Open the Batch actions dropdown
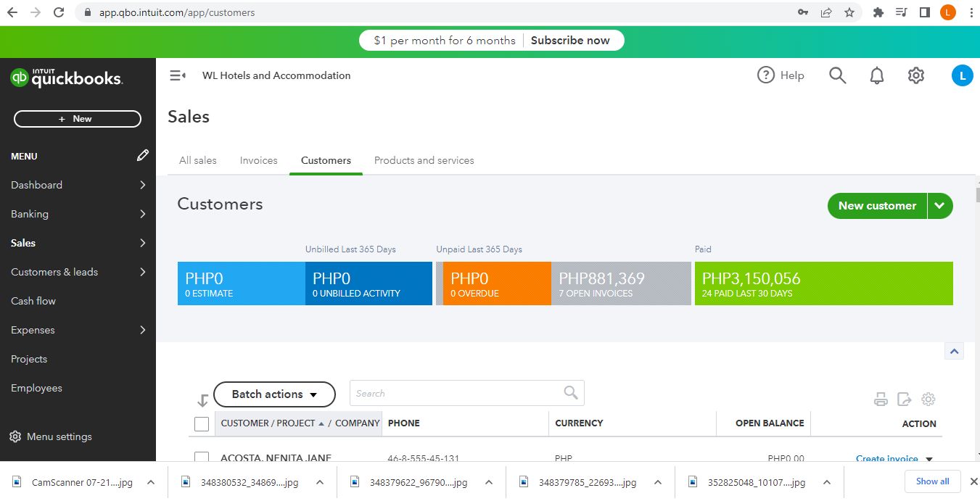980x501 pixels. 274,394
